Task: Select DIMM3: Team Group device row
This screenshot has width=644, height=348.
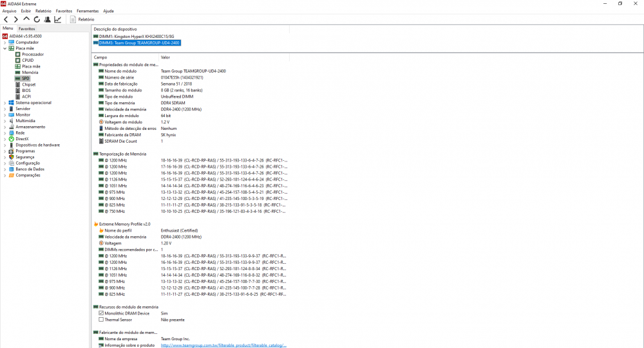Action: pyautogui.click(x=139, y=42)
